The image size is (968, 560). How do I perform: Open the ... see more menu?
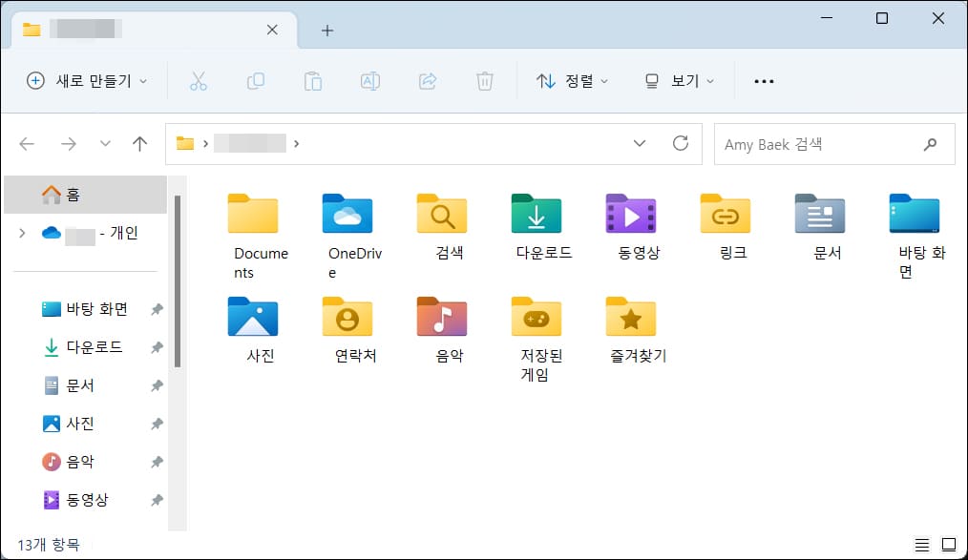763,81
